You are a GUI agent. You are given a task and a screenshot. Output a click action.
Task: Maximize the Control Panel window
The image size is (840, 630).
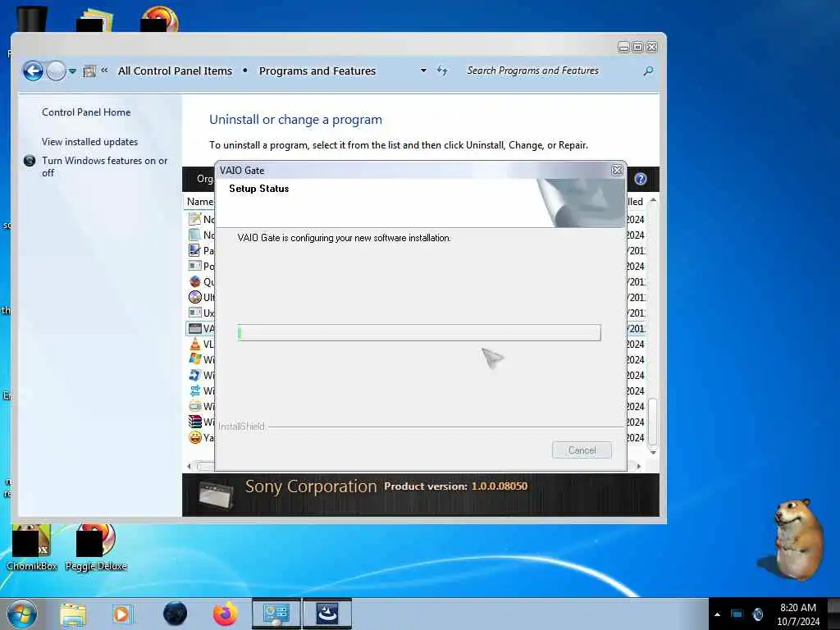[x=637, y=47]
